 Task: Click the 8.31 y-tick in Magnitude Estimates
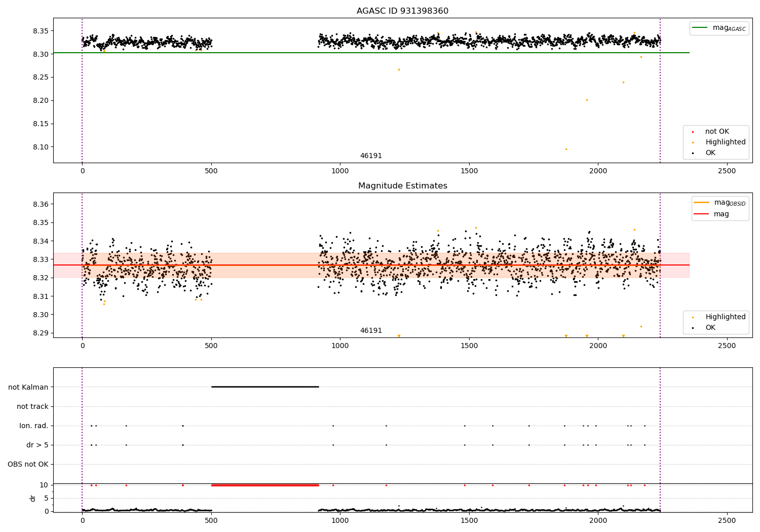click(41, 297)
